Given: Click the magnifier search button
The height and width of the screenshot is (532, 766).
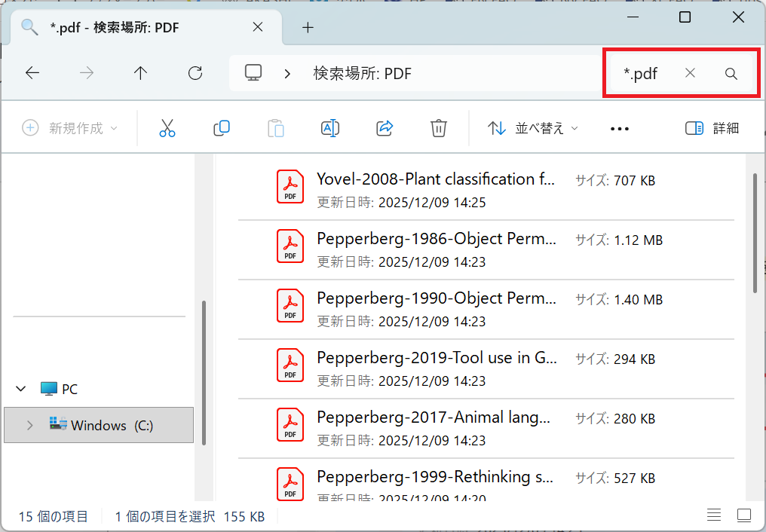Looking at the screenshot, I should 731,74.
